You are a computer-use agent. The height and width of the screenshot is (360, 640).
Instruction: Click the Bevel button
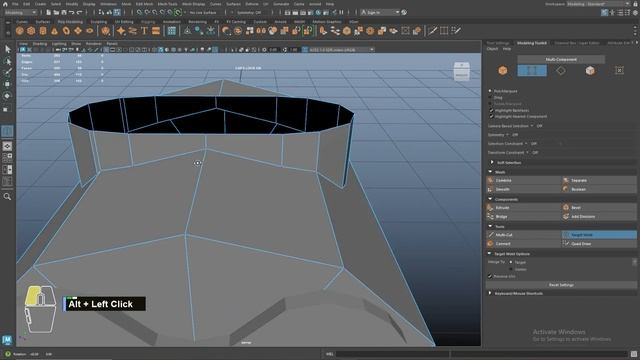(599, 208)
